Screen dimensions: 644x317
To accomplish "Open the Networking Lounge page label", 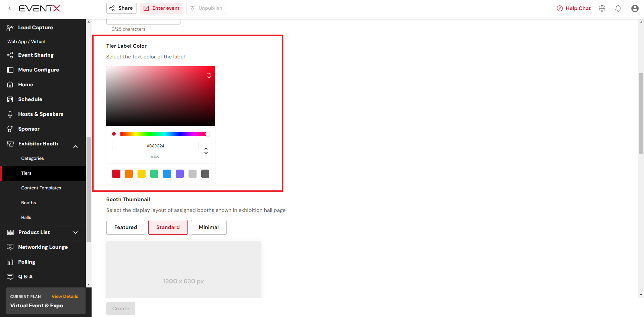I will [43, 247].
